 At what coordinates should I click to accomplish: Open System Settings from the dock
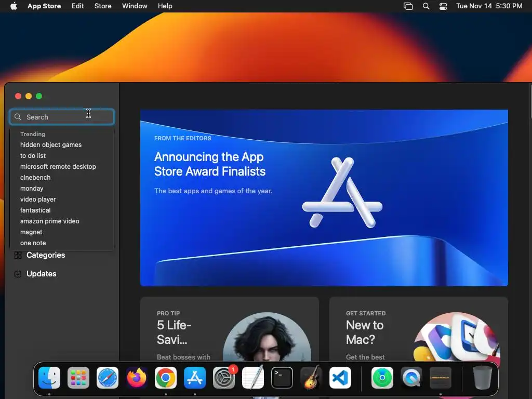(x=224, y=378)
